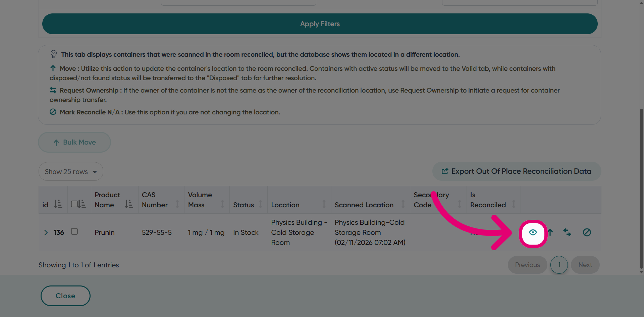Click the Move arrow icon for Prunin row
Image resolution: width=644 pixels, height=317 pixels.
point(550,232)
